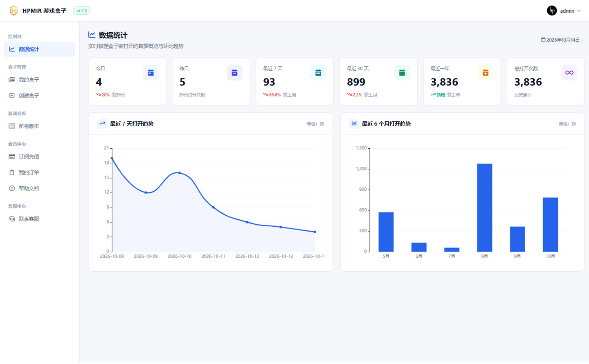This screenshot has height=364, width=589.
Task: Click the 899 value on 最近 30 天 card
Action: [x=356, y=82]
